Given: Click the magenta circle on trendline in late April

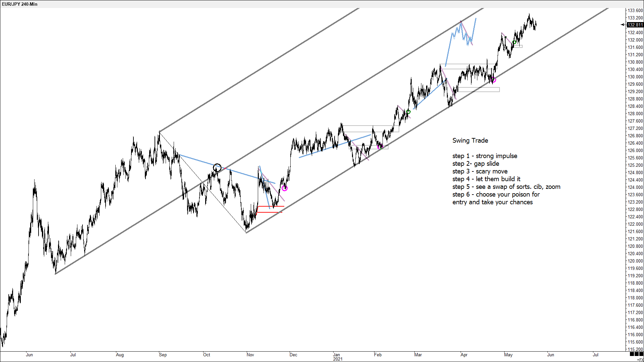Looking at the screenshot, I should coord(493,80).
